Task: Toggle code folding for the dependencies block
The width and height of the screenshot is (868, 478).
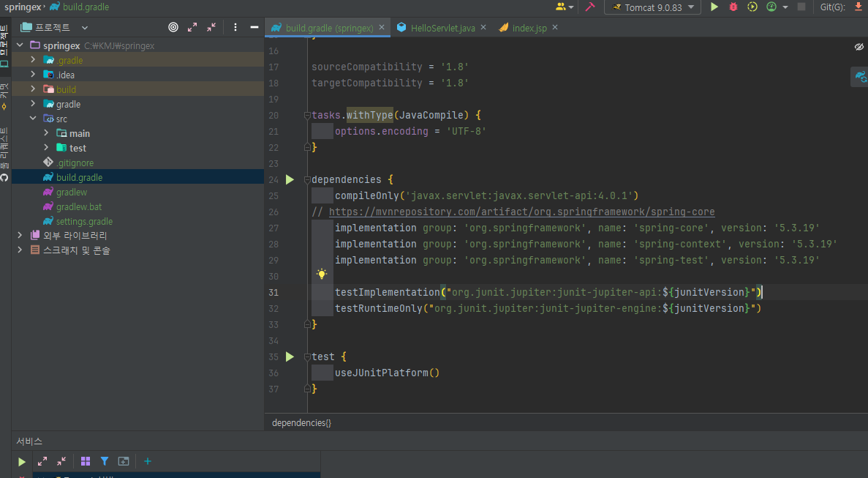Action: point(306,179)
